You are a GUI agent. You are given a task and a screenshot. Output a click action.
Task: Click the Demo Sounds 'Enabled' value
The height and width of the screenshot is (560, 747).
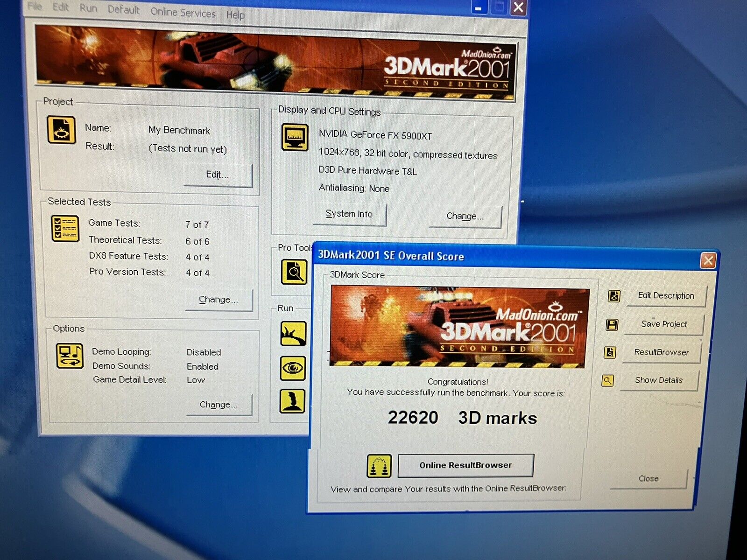point(203,367)
